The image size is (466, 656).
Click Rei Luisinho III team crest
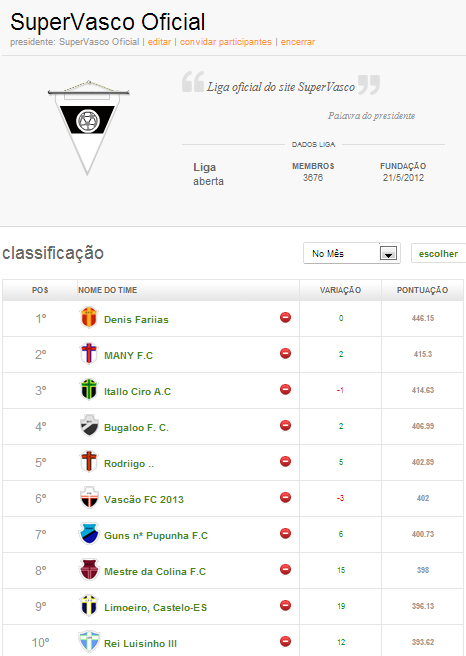pyautogui.click(x=89, y=642)
